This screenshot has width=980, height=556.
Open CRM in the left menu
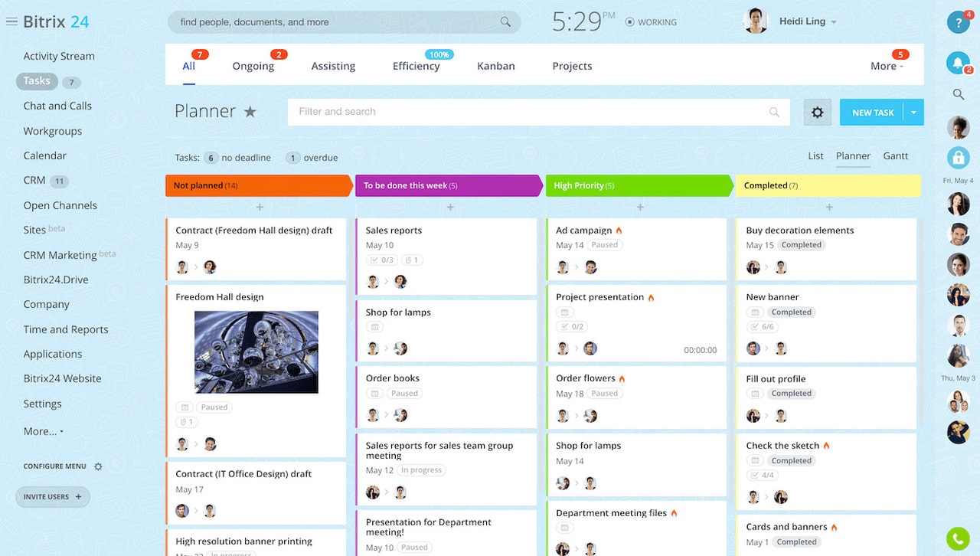pos(34,181)
